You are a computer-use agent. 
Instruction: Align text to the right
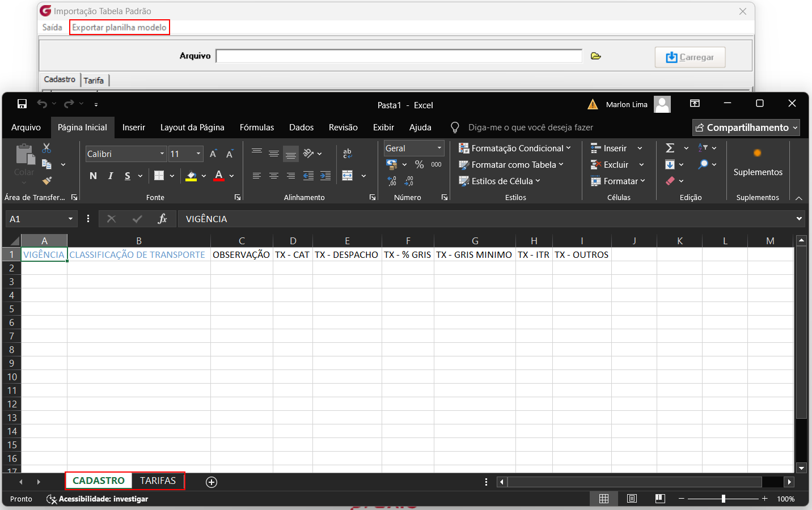(x=291, y=176)
